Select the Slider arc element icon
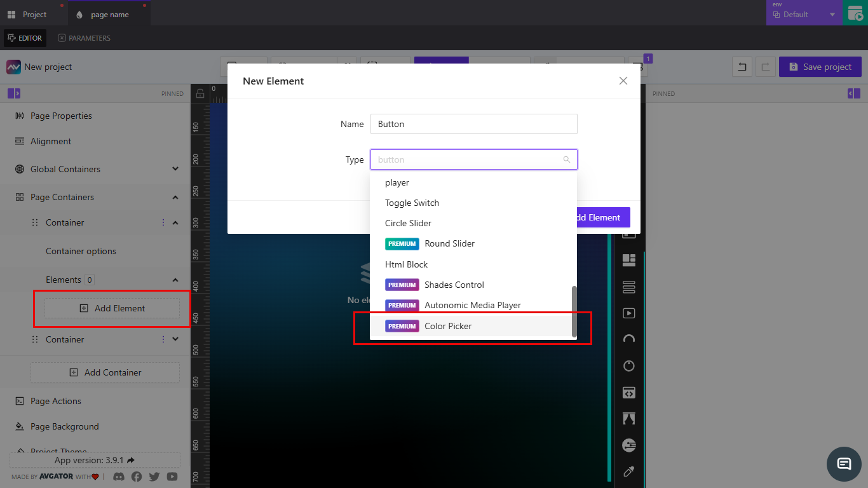 [x=628, y=339]
